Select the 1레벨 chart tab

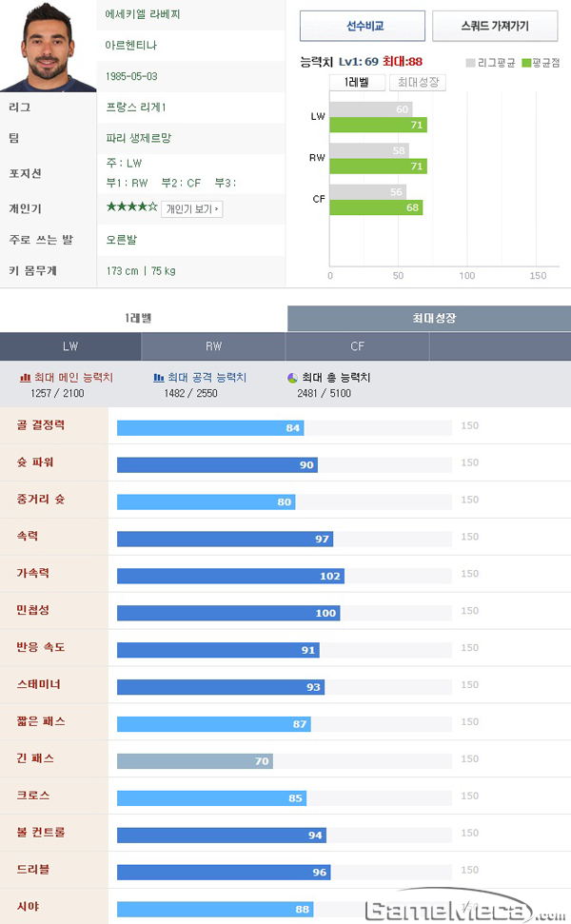tap(357, 83)
